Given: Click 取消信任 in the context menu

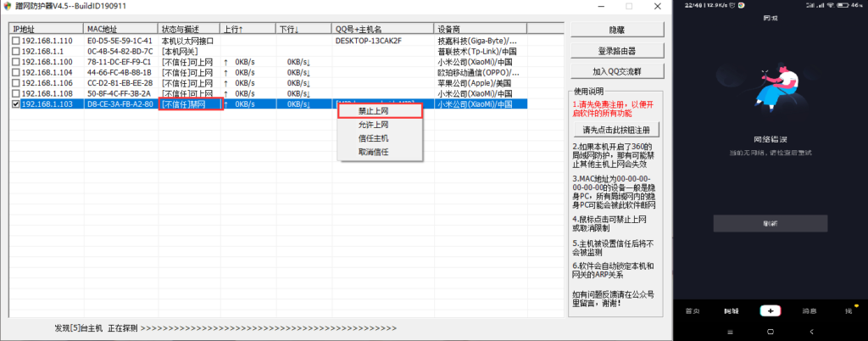Looking at the screenshot, I should 373,152.
